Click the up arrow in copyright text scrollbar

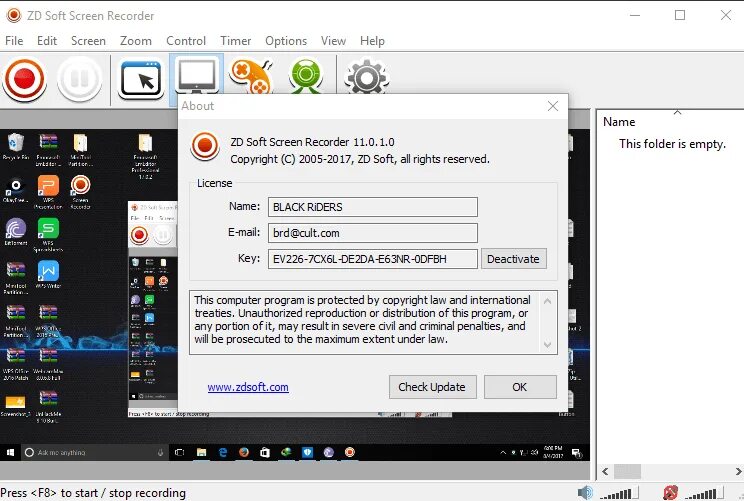point(548,301)
